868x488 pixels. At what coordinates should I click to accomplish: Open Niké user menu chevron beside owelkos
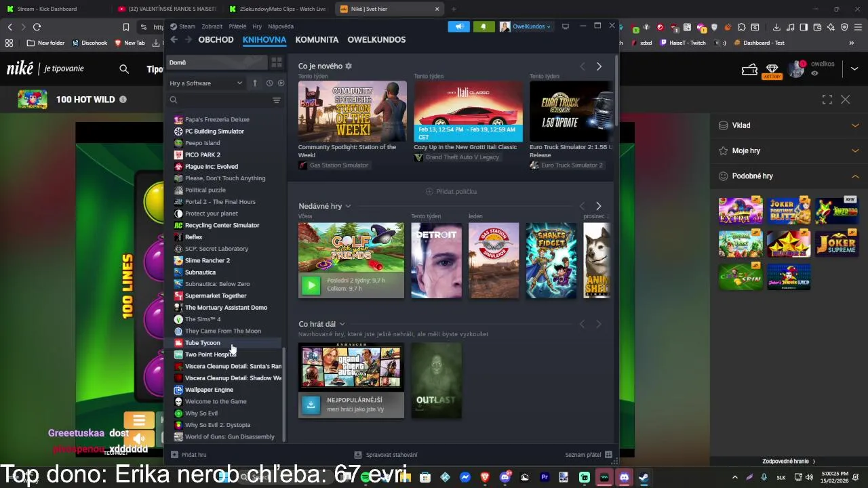coord(853,68)
